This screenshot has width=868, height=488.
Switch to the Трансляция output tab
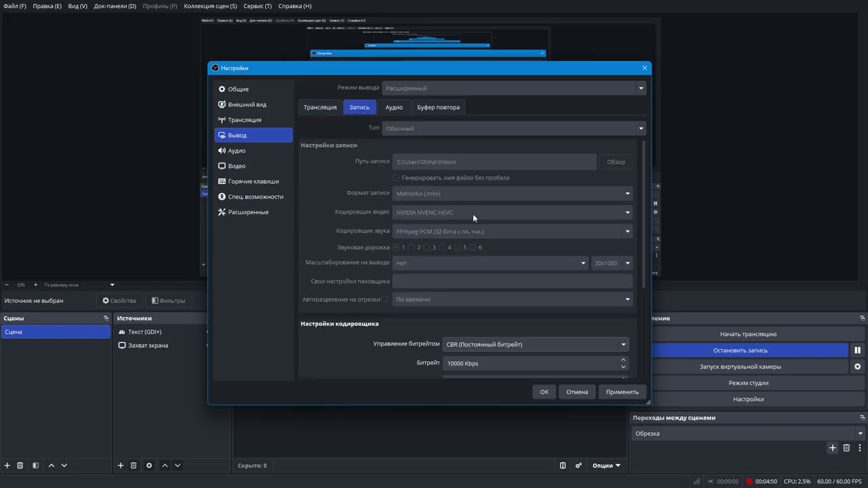point(320,107)
